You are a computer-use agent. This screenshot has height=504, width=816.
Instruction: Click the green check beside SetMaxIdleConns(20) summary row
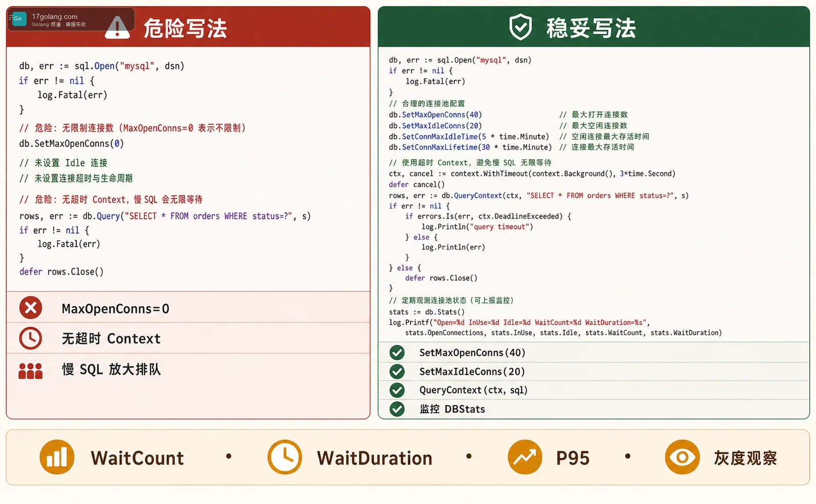tap(397, 372)
